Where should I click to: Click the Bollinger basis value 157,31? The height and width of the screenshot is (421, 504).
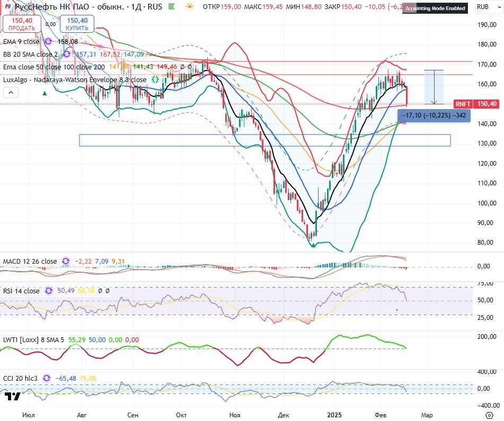click(86, 55)
